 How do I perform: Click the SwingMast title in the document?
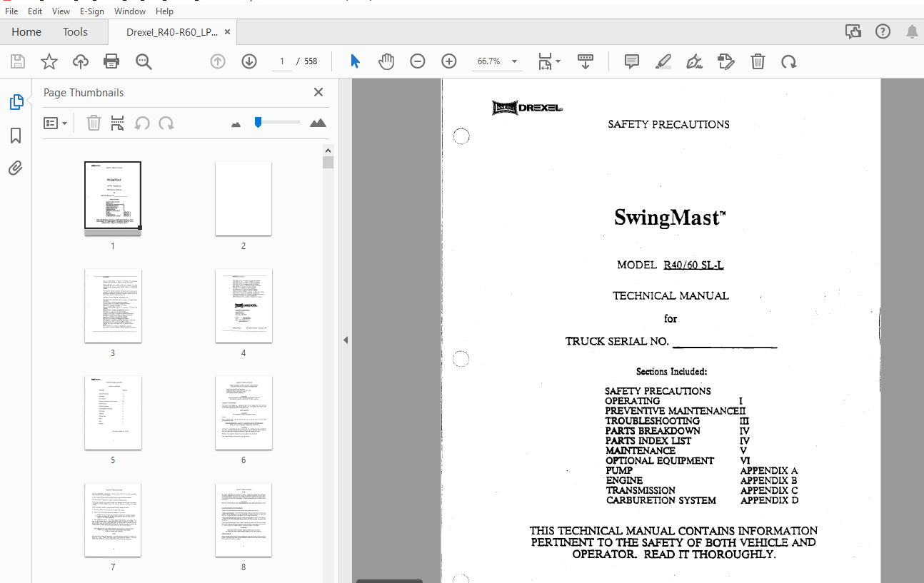(x=670, y=217)
